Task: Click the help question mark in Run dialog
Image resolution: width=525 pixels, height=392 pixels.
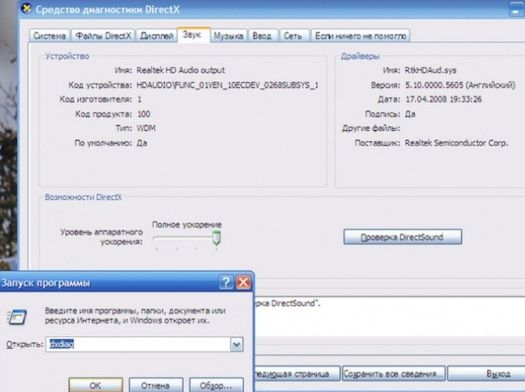Action: (226, 282)
